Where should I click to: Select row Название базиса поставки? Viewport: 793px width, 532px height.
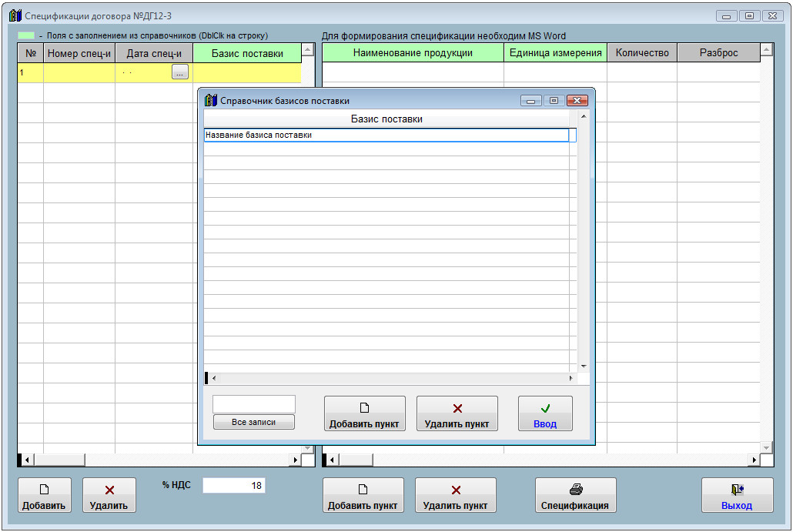(x=386, y=135)
